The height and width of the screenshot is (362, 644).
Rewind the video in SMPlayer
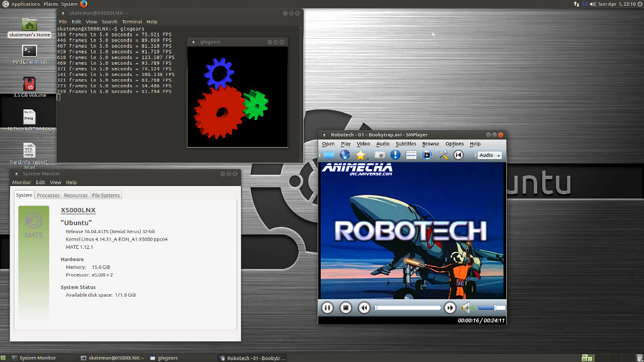[x=364, y=307]
